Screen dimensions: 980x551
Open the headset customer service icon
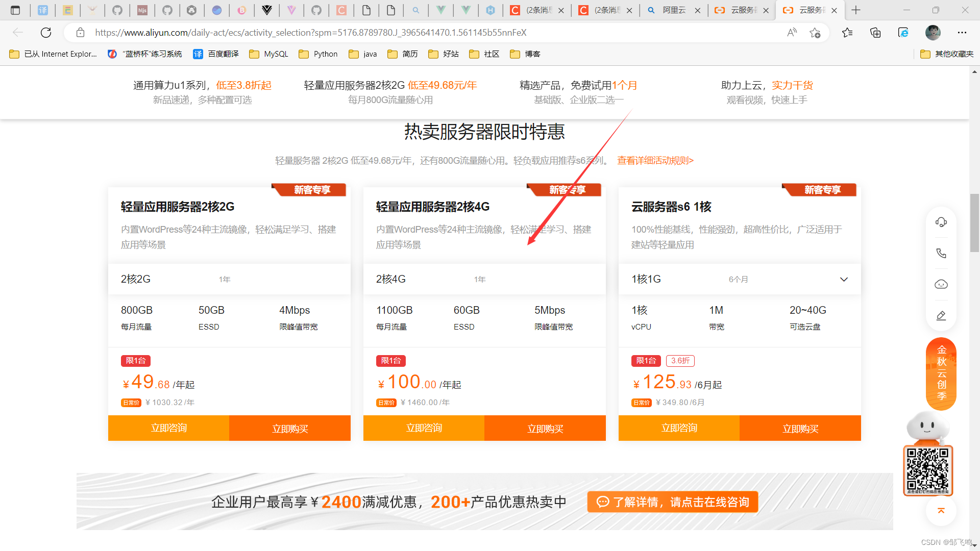click(x=941, y=222)
